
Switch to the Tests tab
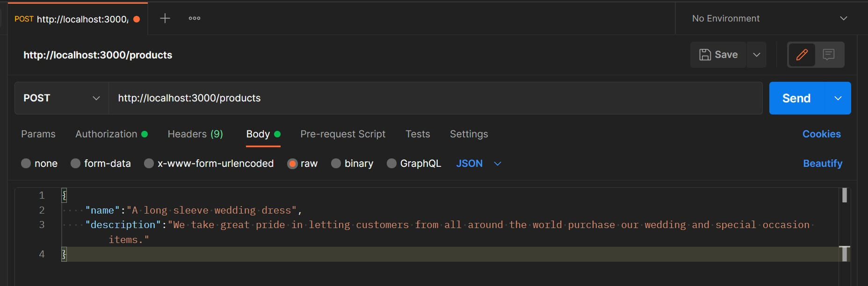(x=418, y=134)
